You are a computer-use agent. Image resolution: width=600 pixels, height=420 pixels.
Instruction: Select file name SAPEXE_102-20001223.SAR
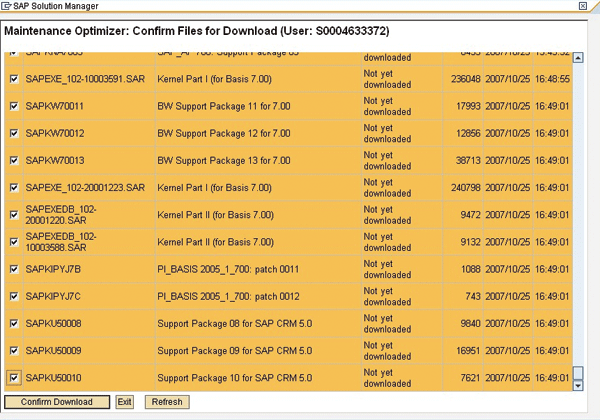click(x=85, y=188)
